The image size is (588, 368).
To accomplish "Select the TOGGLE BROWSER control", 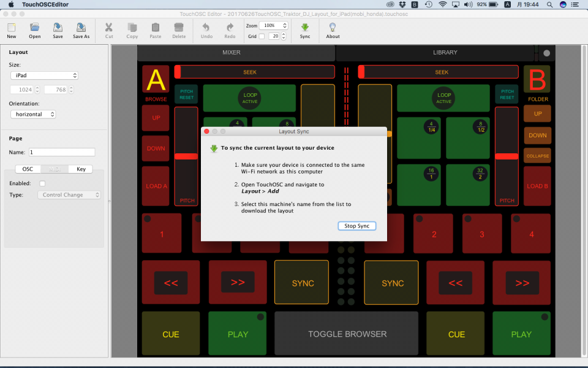I will tap(347, 334).
